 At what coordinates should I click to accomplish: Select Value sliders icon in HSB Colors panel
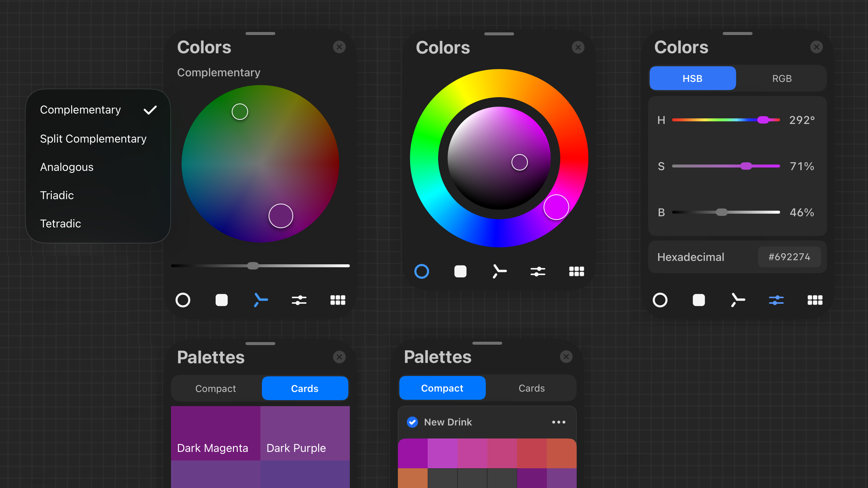776,300
